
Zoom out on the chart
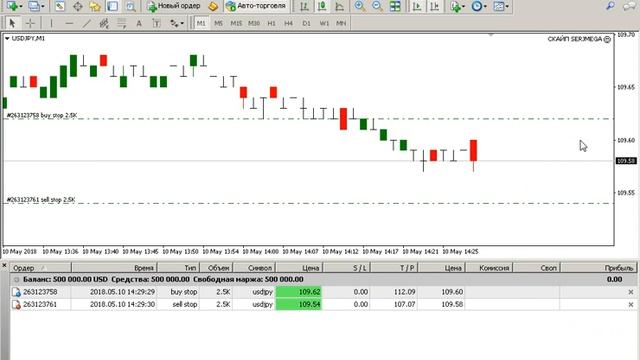click(377, 6)
